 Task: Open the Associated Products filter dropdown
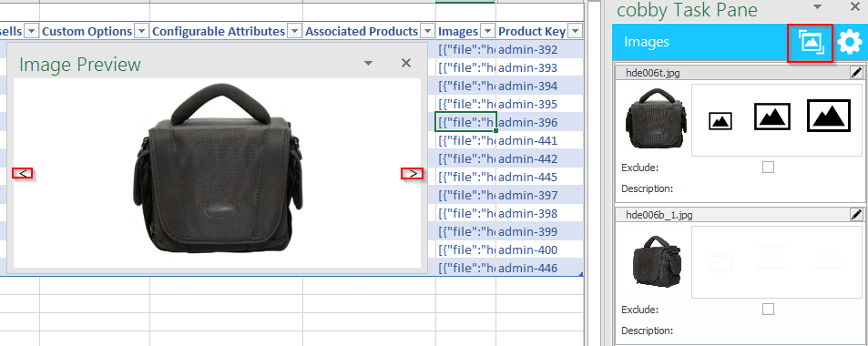427,32
